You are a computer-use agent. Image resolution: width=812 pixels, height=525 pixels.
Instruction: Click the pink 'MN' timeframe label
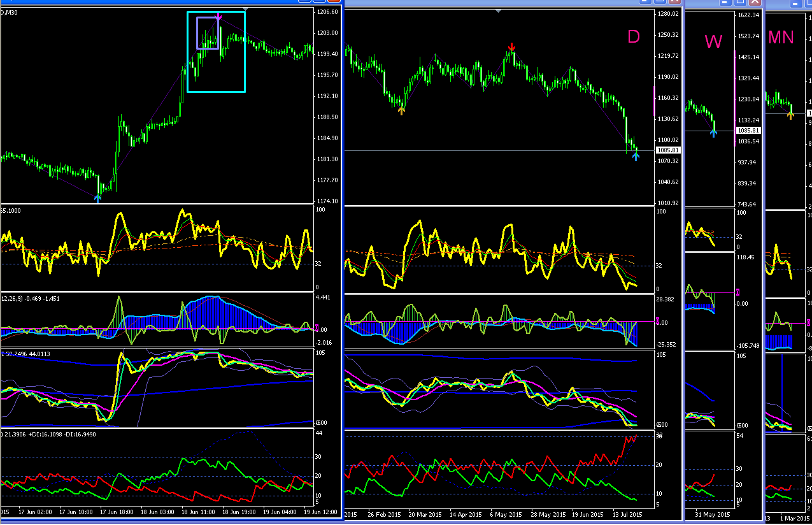pos(781,37)
